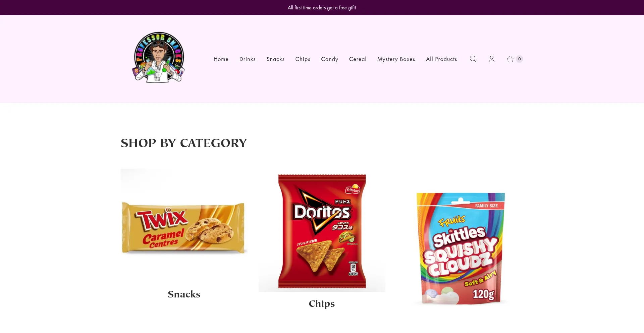Go to the Home menu item
Screen dimensions: 644x333
pos(221,59)
